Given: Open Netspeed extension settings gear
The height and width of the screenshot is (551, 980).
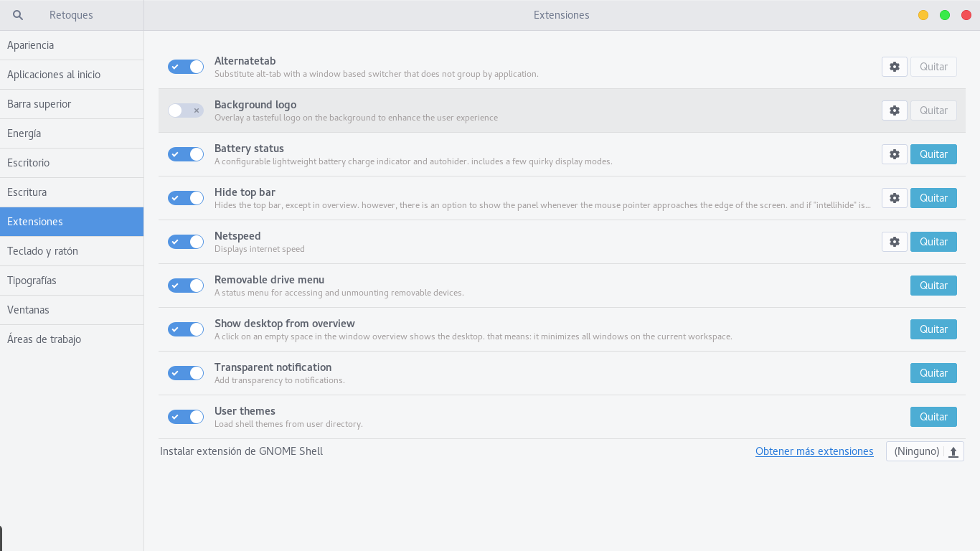Looking at the screenshot, I should coord(894,242).
